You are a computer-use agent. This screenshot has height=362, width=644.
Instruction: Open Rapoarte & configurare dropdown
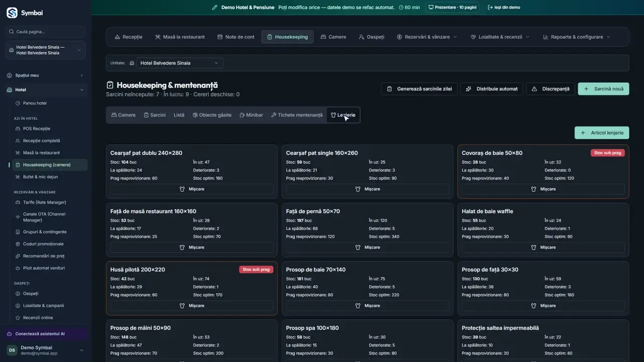[x=577, y=37]
